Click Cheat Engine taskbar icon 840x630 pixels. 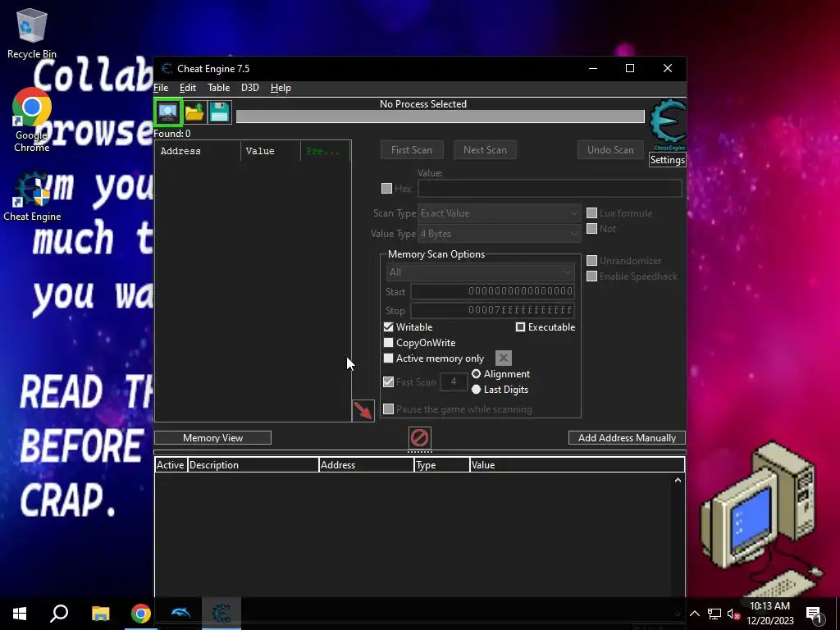pyautogui.click(x=221, y=614)
